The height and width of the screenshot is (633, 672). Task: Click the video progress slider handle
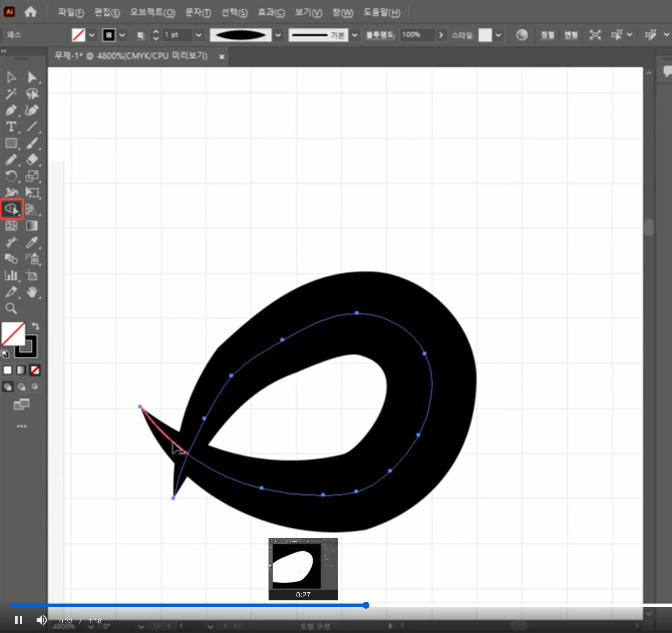[366, 605]
